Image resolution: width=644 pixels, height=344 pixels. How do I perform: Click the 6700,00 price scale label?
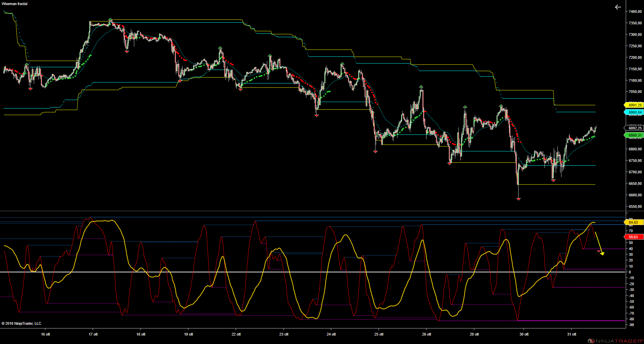point(635,172)
